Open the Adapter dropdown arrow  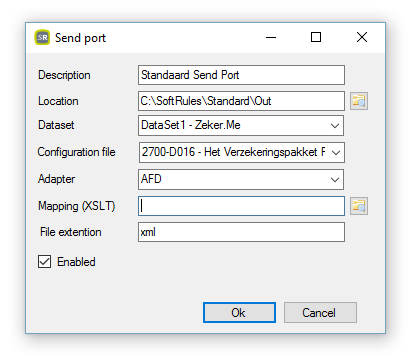tap(335, 180)
